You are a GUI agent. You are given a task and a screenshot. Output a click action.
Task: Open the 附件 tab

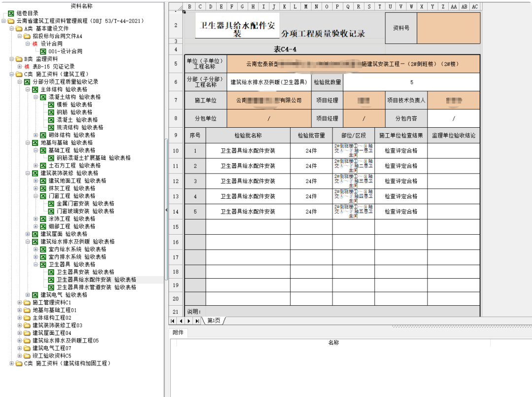178,332
